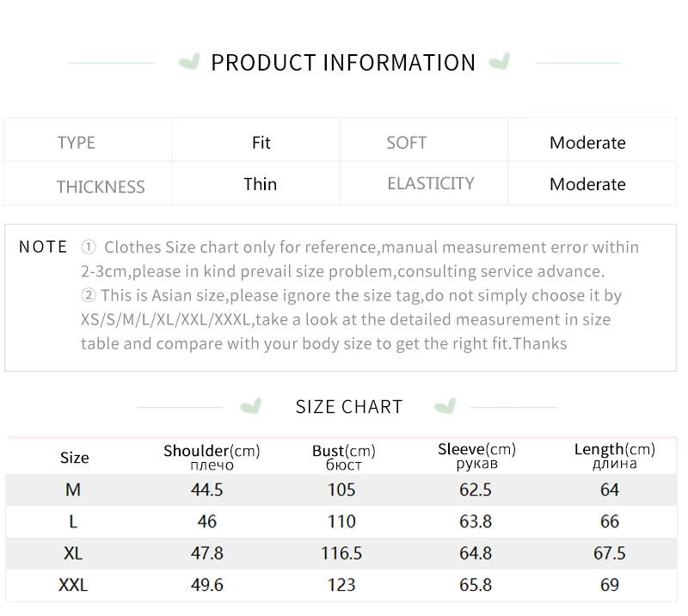Click the circled number 2 in the note

(89, 296)
